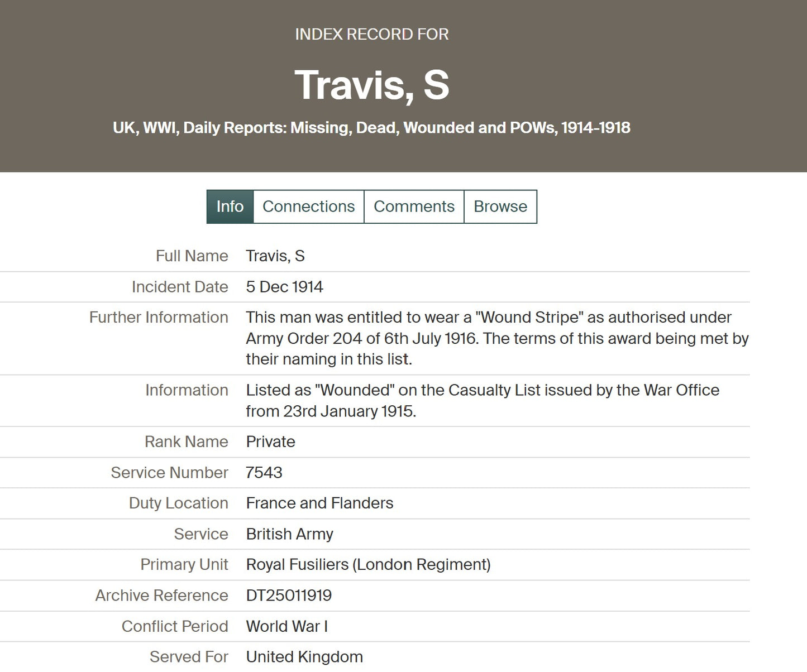The height and width of the screenshot is (672, 807).
Task: Click the Wound Stripe further information paragraph
Action: (496, 338)
